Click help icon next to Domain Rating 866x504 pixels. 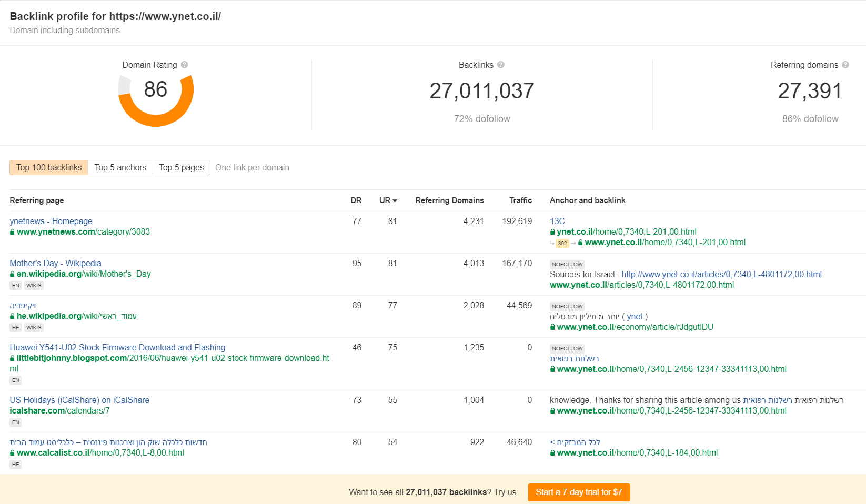(x=184, y=65)
